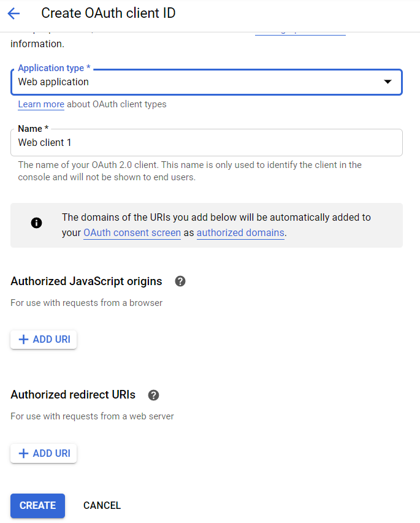Click the plus icon under redirect URIs

[24, 454]
